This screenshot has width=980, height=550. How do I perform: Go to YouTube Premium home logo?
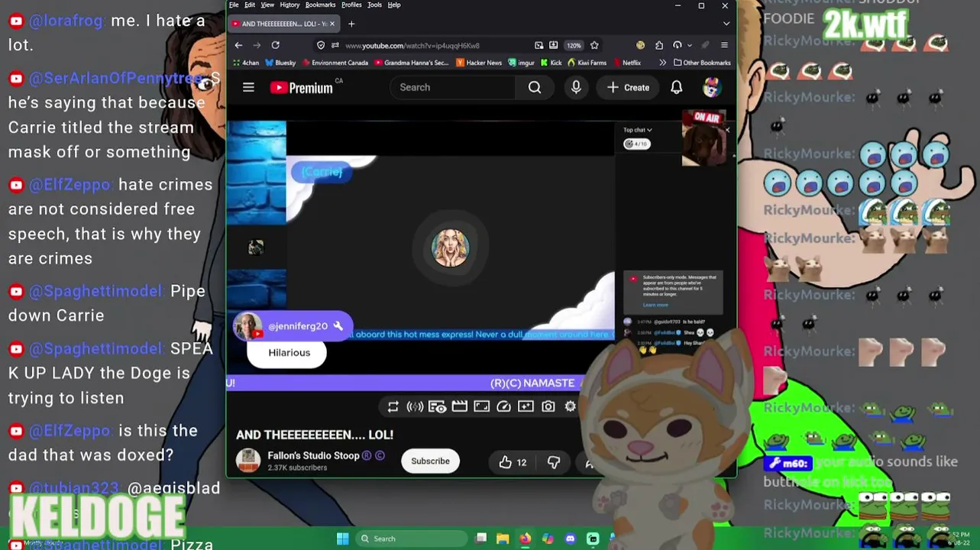302,88
